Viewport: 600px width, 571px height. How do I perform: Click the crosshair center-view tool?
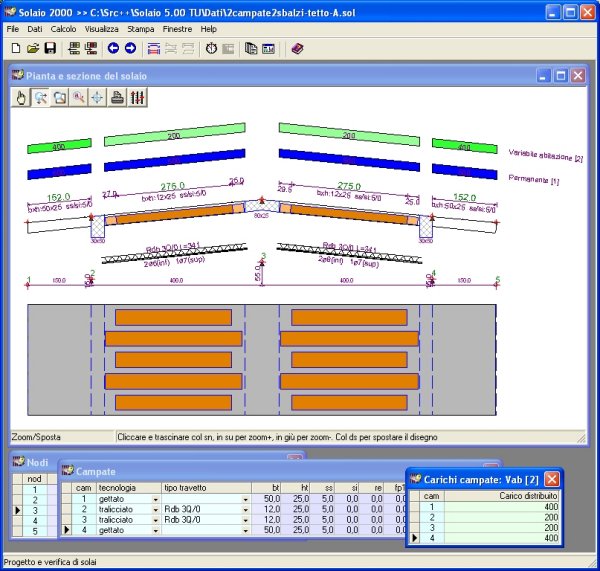coord(98,98)
